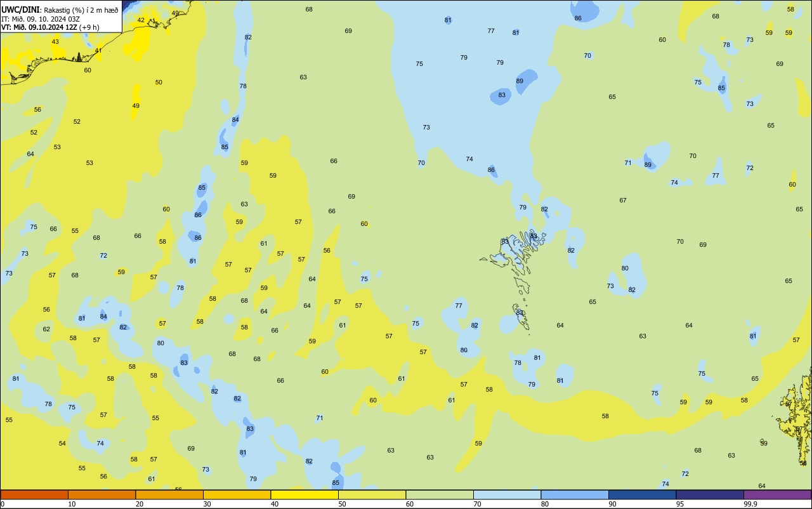Click the humidity value 67 on the map
Screen dimensions: 812x509
tap(623, 201)
